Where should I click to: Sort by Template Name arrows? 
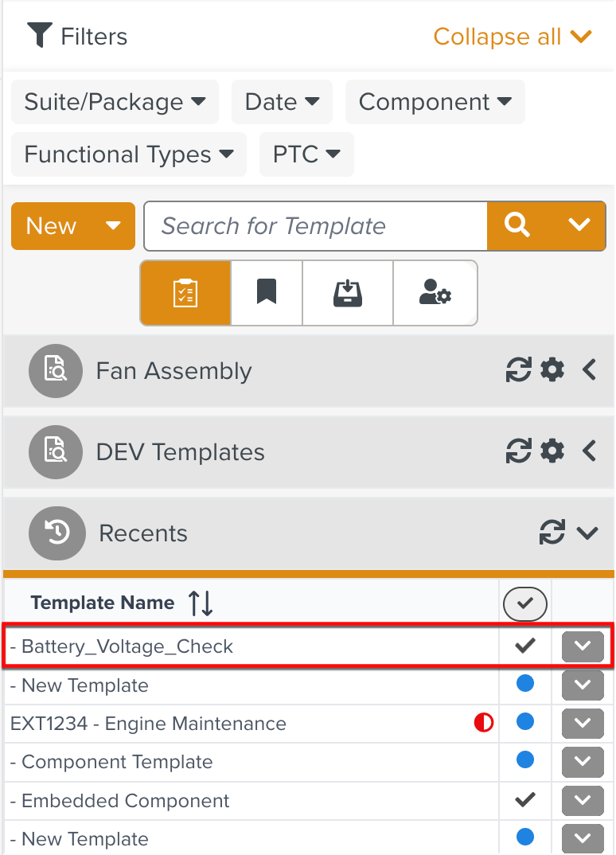click(201, 603)
